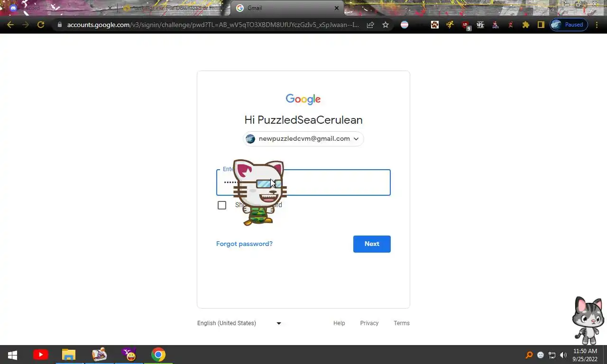Click the yellow running figure extension icon

pos(450,25)
